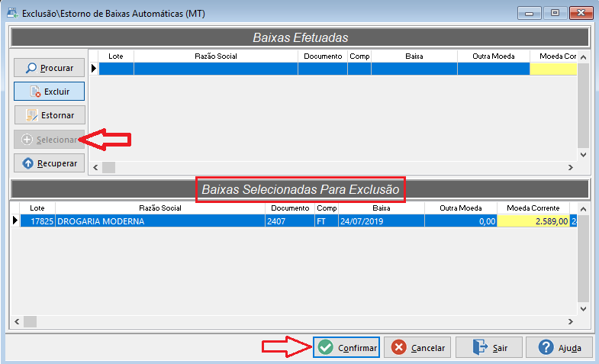Click row indicator arrow of lote 17825 row
599x364 pixels.
15,221
